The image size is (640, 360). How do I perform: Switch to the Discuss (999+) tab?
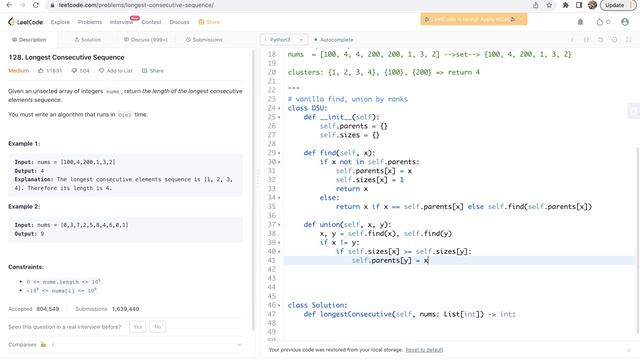[145, 40]
